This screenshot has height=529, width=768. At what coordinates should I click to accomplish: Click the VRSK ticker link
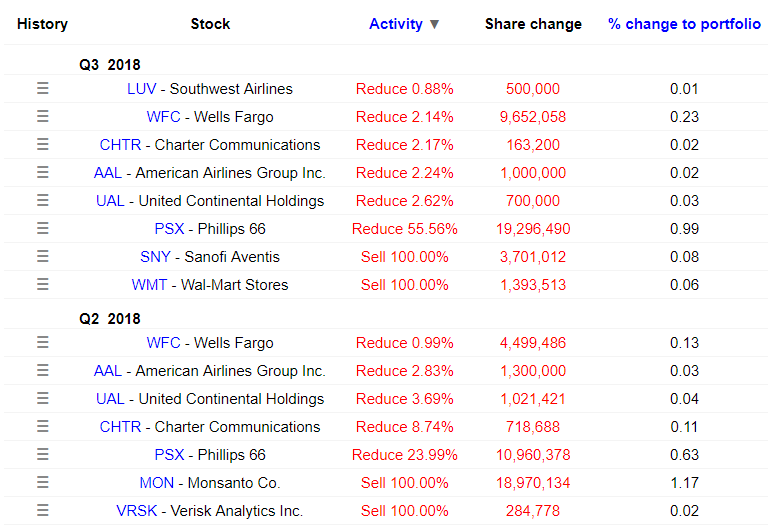tap(135, 510)
